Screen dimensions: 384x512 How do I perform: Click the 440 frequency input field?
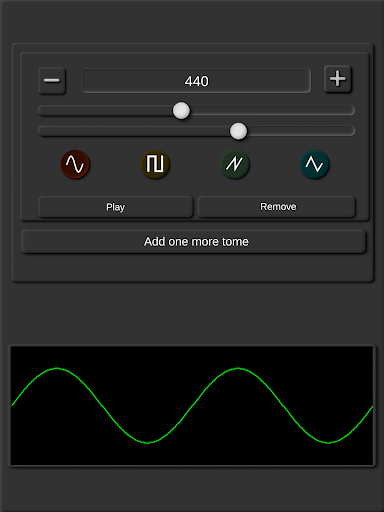[197, 81]
